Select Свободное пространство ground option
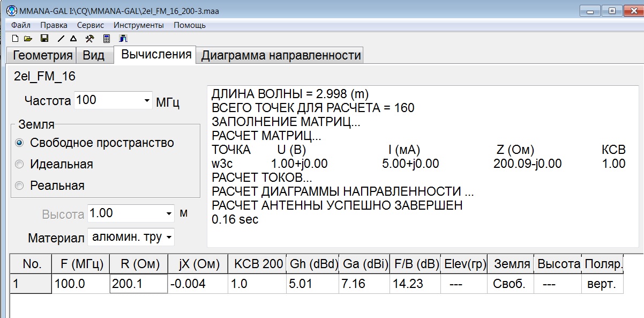 tap(20, 143)
